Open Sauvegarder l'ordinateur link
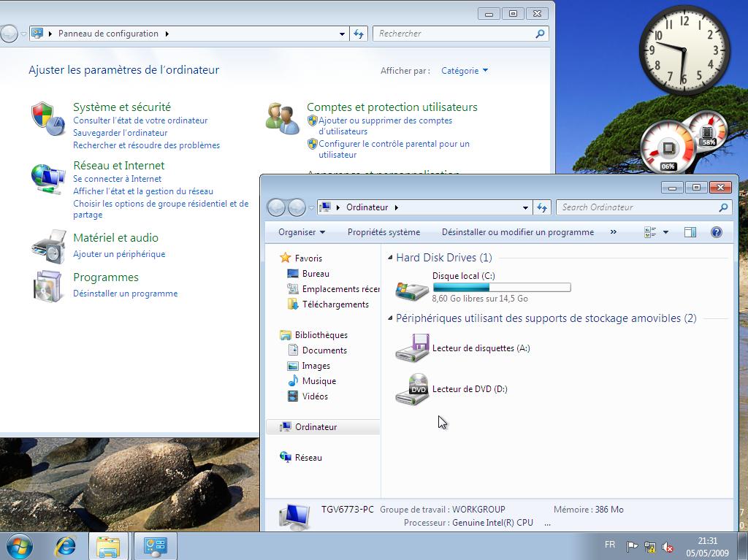The height and width of the screenshot is (560, 748). pos(121,133)
